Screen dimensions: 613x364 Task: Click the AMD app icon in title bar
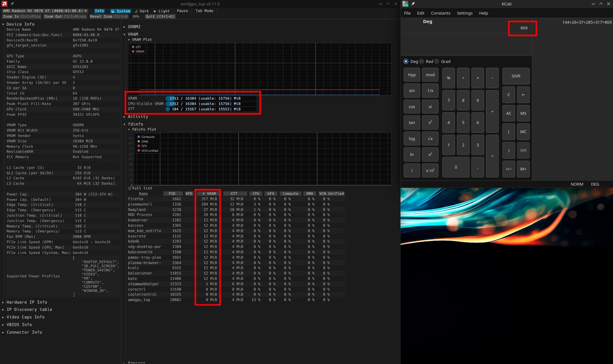[4, 4]
